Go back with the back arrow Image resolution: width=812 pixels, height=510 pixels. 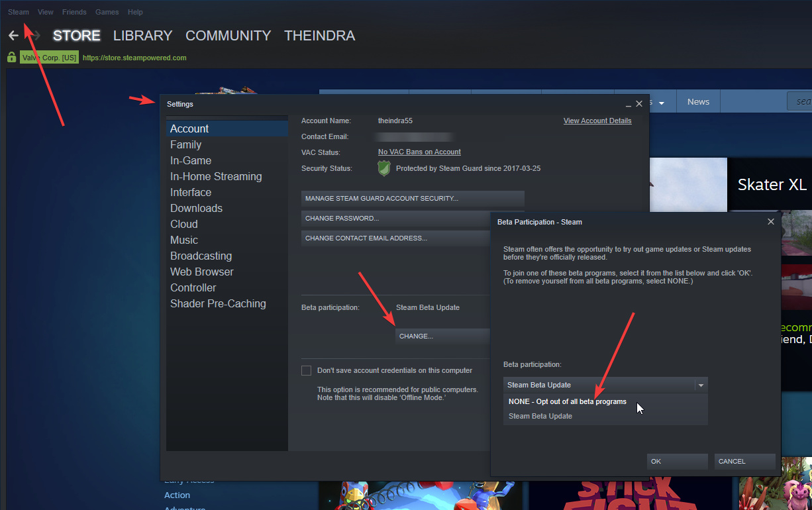click(x=13, y=36)
